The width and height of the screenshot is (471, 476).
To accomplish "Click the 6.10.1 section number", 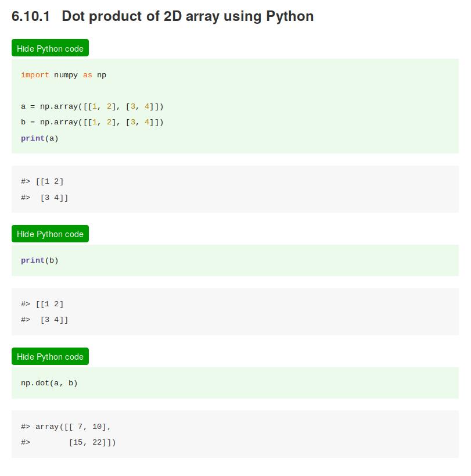I will coord(31,16).
